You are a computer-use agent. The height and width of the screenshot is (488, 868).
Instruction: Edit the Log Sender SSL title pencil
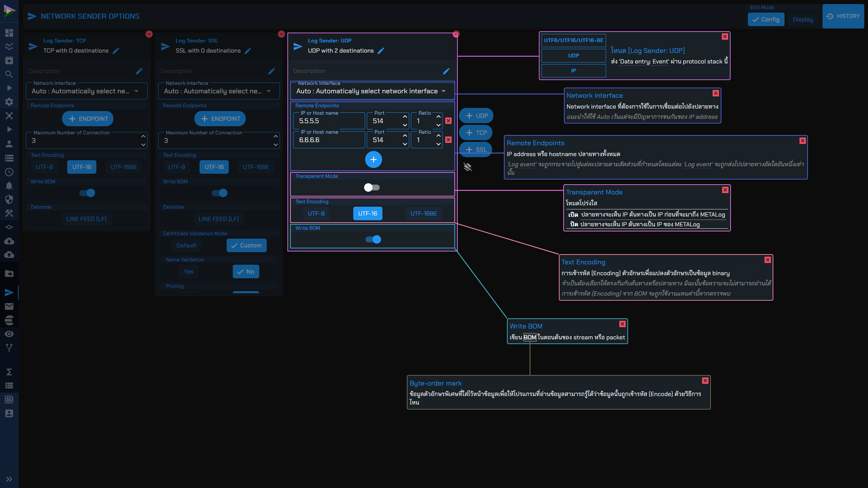click(x=248, y=51)
